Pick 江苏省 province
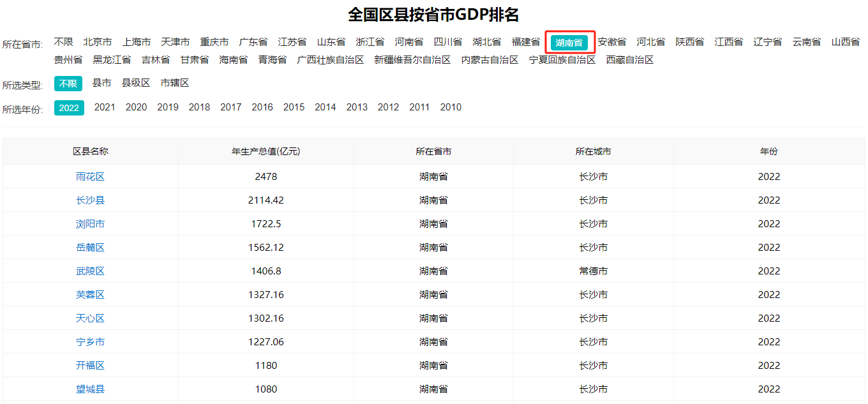This screenshot has width=868, height=404. click(x=292, y=41)
